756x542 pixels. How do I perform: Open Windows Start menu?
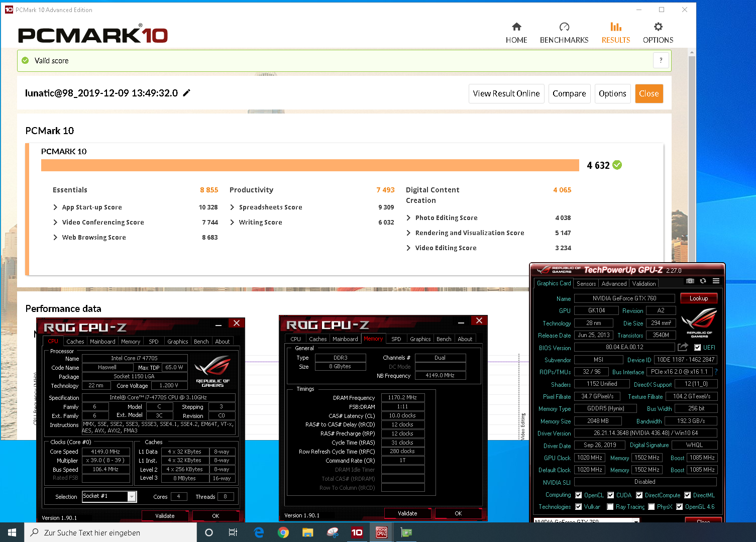click(12, 532)
